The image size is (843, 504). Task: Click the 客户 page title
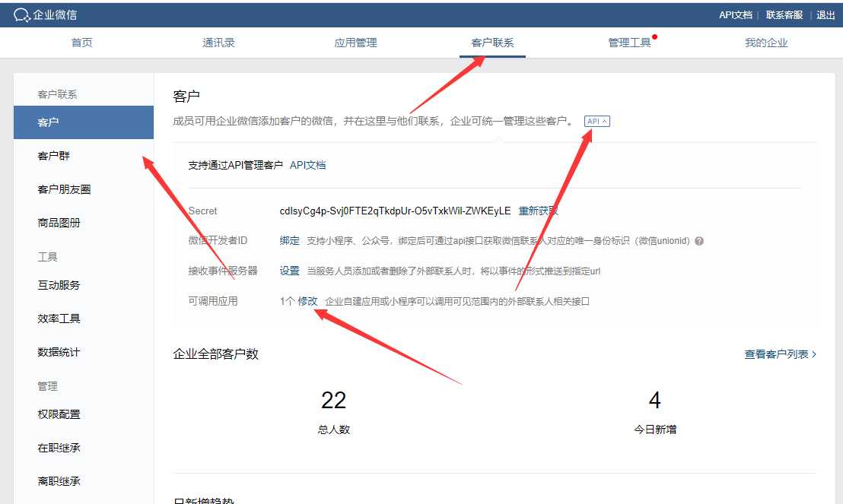(x=186, y=97)
